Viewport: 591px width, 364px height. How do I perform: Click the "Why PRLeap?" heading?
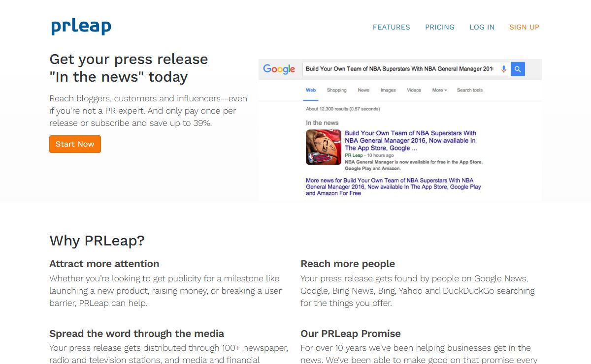(97, 241)
